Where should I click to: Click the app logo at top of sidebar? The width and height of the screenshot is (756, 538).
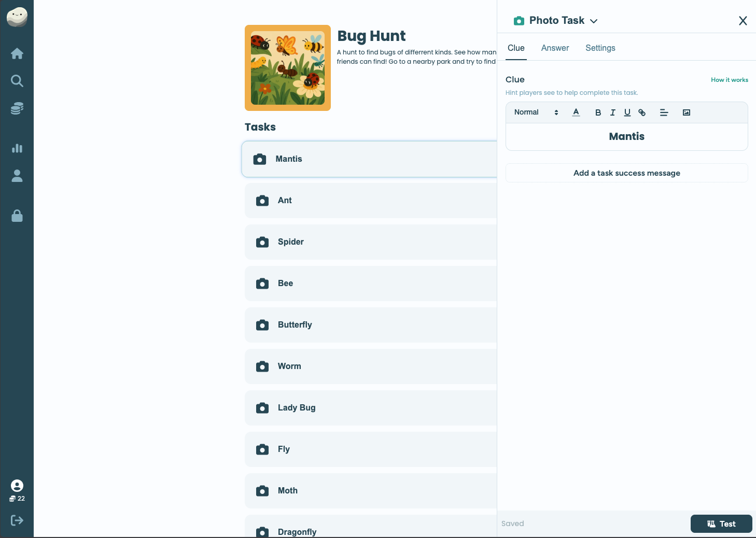[17, 17]
